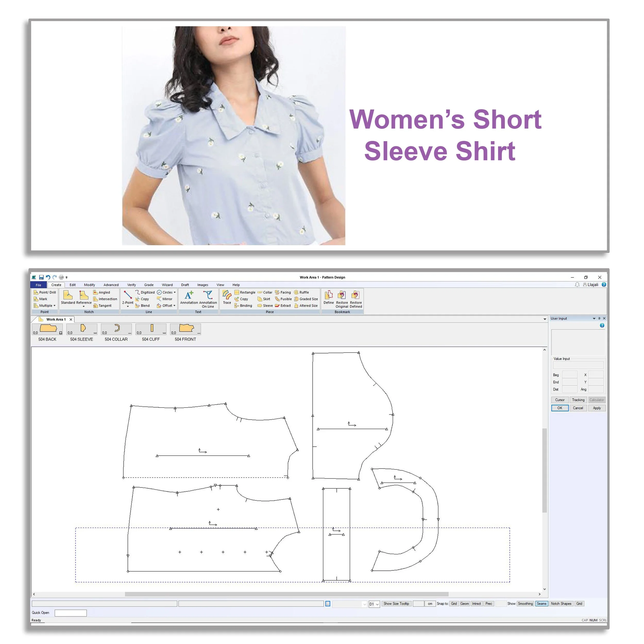Click the Undo arrow icon

pyautogui.click(x=48, y=277)
